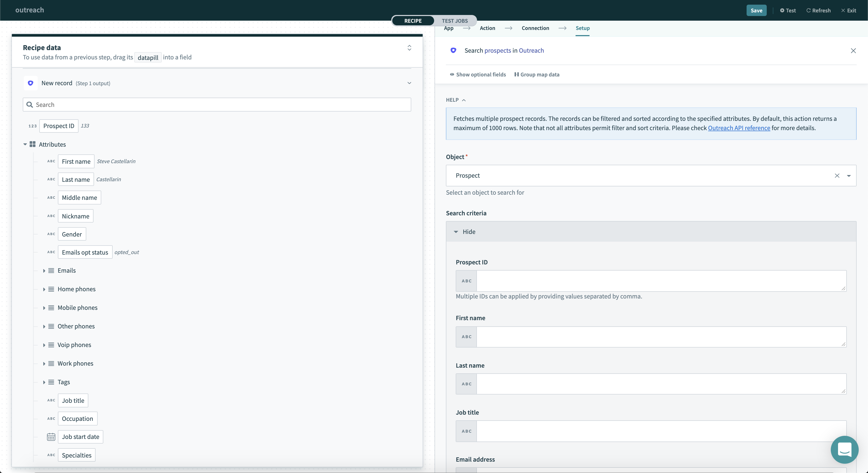Screen dimensions: 868x473
Task: Click the Test button in top bar
Action: (x=788, y=10)
